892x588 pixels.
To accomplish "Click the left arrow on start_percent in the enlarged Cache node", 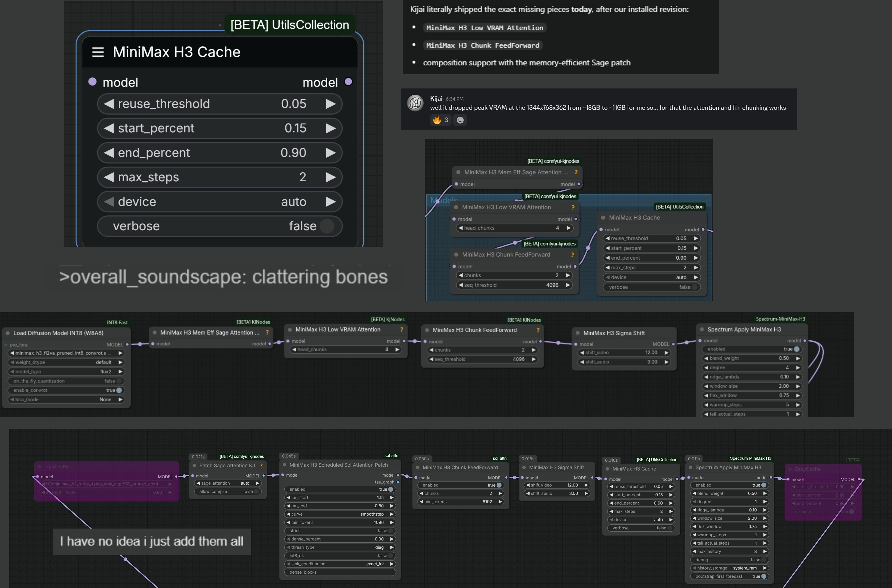I will pos(109,128).
